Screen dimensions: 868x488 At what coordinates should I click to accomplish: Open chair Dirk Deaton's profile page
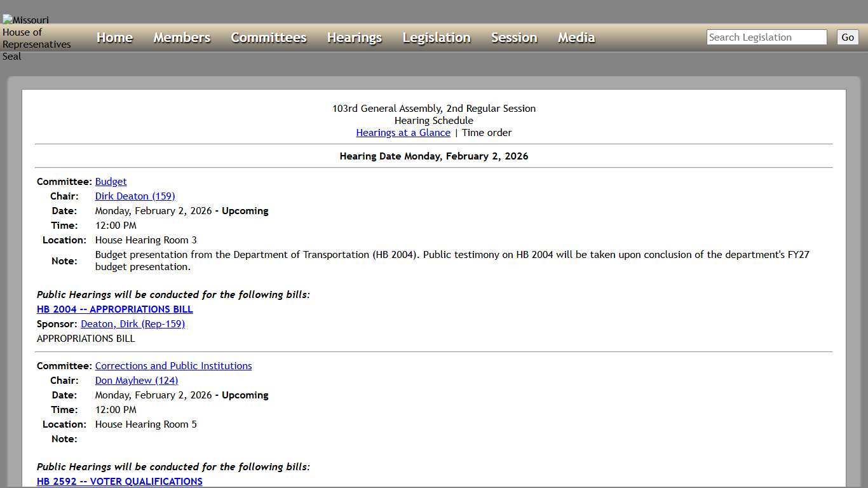[135, 196]
